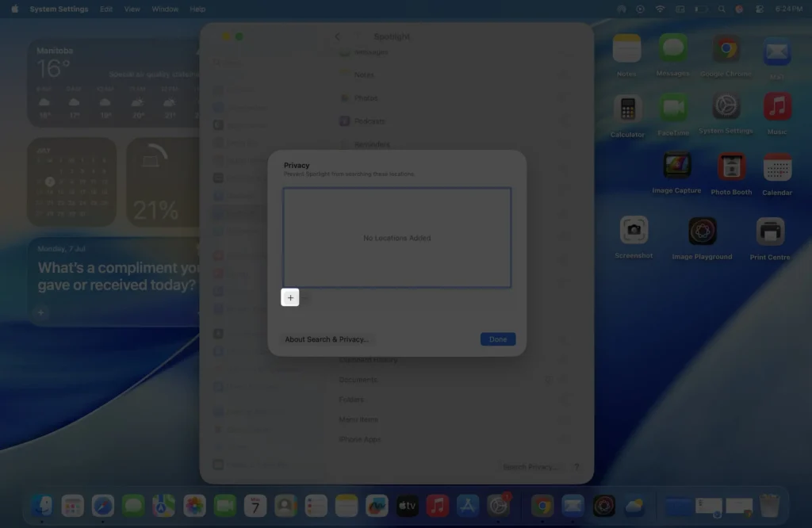Click the Done button
Screen dimensions: 812x528
point(498,339)
